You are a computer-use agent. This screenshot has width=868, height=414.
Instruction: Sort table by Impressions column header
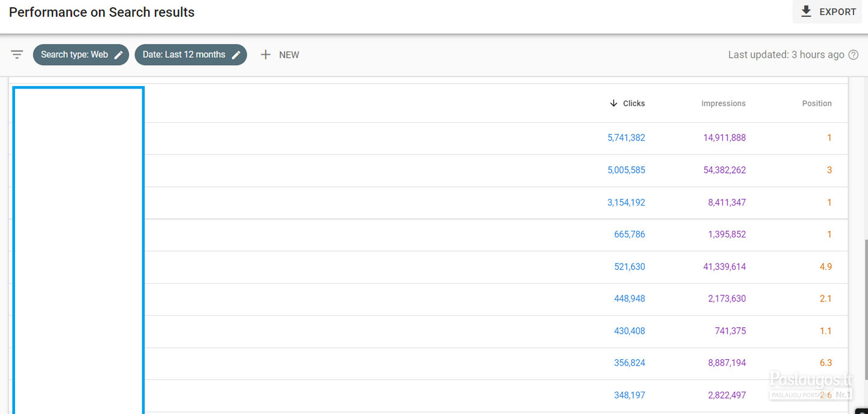coord(723,104)
